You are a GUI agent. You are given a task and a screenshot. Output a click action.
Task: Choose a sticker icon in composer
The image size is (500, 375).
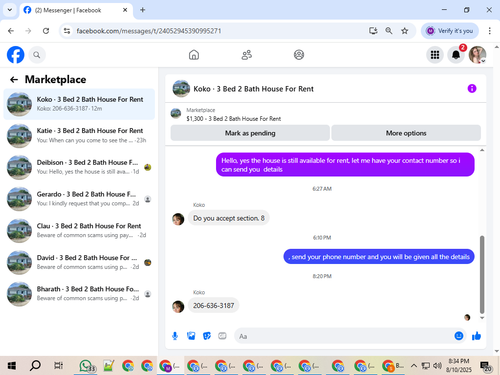click(207, 336)
